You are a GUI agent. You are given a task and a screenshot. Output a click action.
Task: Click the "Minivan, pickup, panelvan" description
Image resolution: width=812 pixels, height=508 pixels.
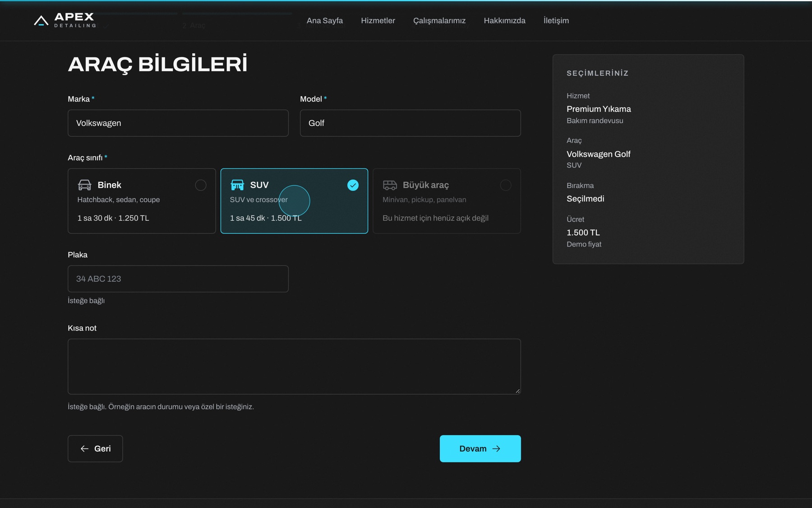[424, 200]
